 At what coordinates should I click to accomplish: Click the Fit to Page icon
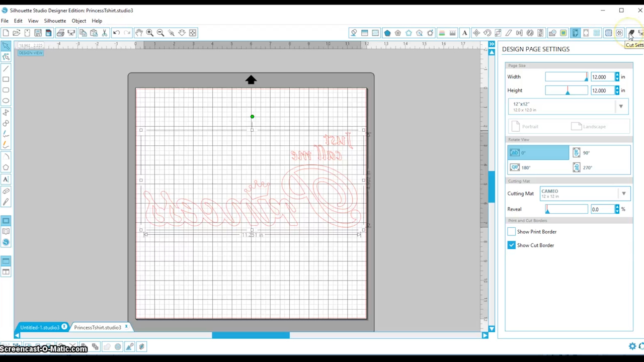(x=193, y=33)
